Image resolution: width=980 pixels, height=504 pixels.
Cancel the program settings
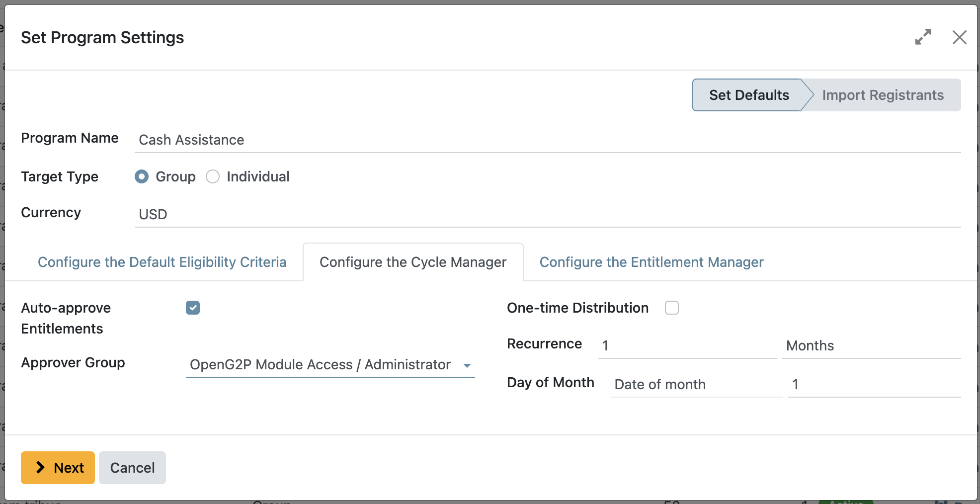(x=132, y=467)
